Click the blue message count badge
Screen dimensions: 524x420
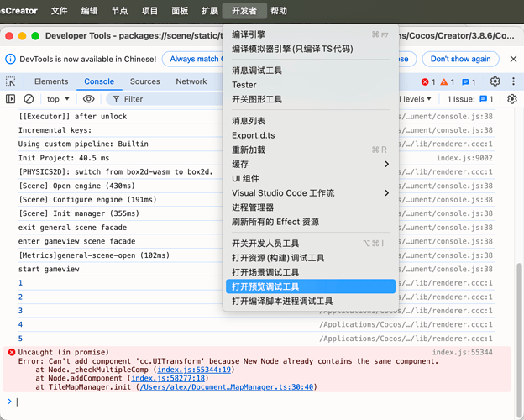pos(469,82)
